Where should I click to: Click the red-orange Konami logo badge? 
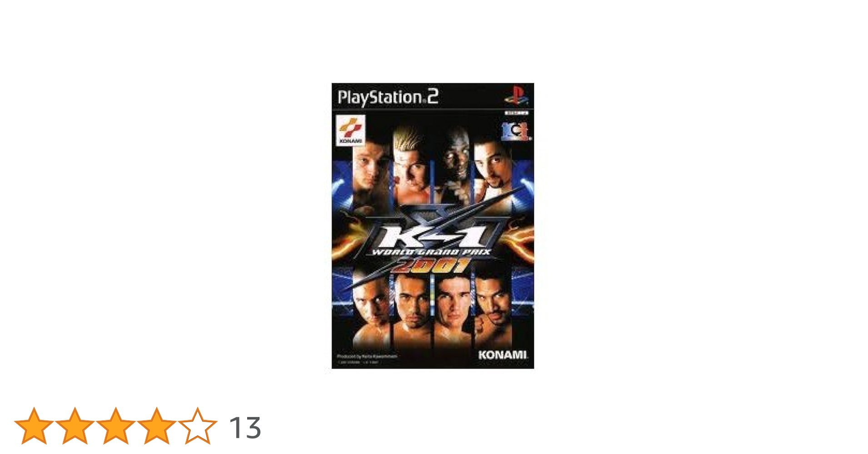pyautogui.click(x=350, y=130)
